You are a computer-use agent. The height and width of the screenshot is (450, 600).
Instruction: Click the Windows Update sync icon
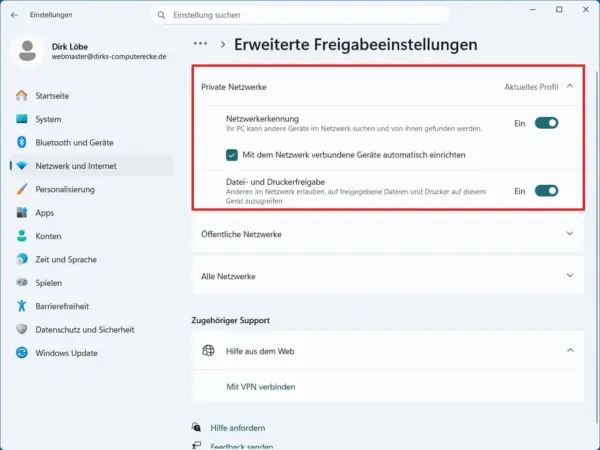22,352
